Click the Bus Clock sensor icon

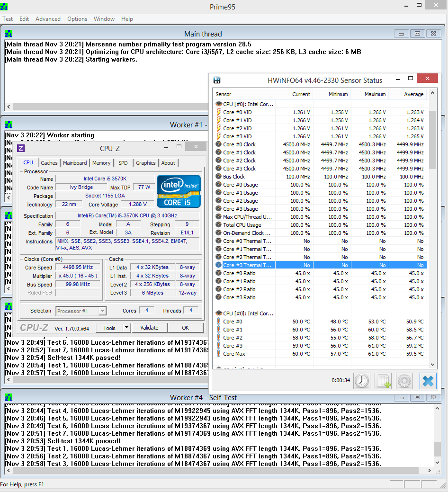click(x=219, y=176)
